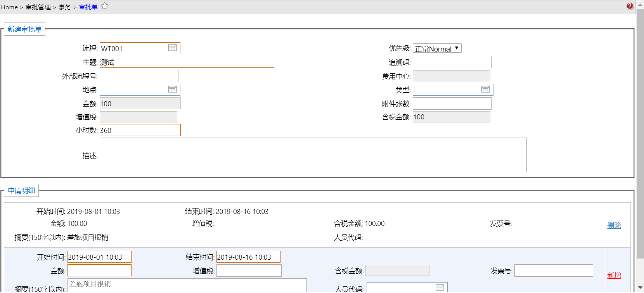Screen dimensions: 644x293
Task: Click the read-only 含税金额 field showing 100
Action: (x=452, y=117)
